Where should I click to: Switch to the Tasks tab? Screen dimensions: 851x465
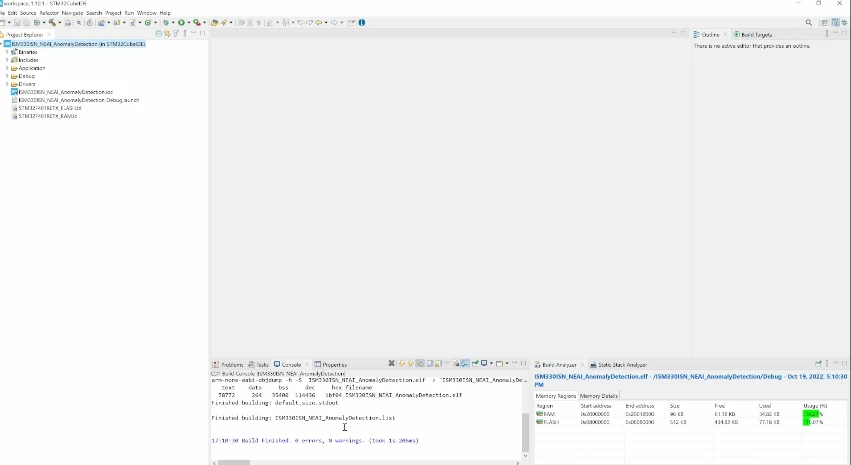click(258, 365)
